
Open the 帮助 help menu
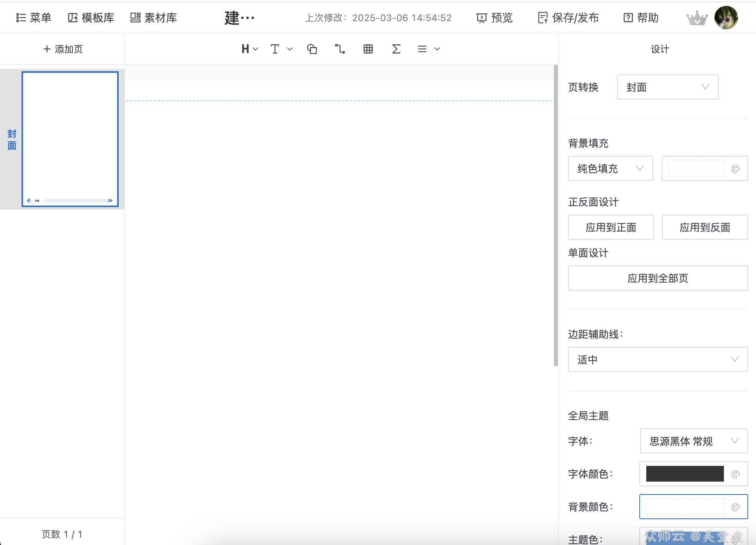(x=641, y=18)
